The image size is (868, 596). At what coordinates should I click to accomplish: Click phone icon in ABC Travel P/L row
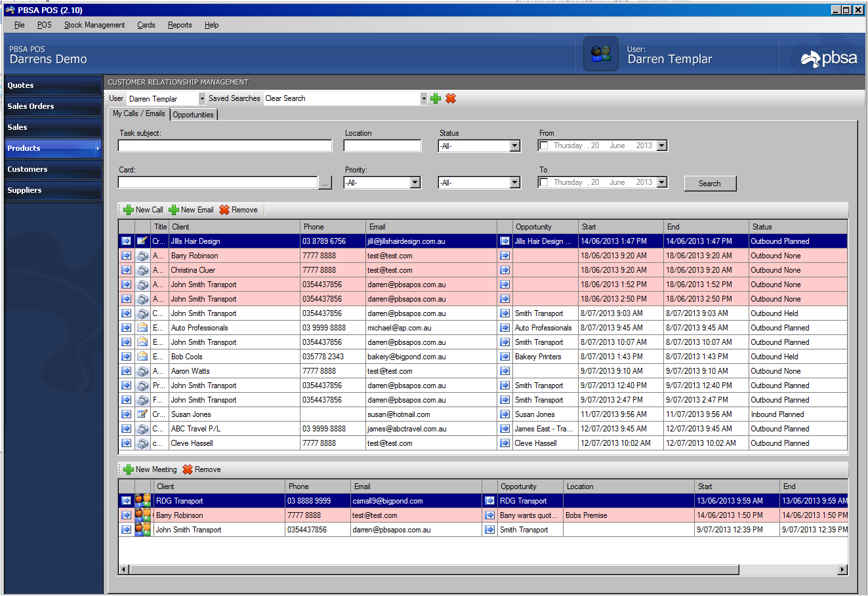pyautogui.click(x=142, y=429)
